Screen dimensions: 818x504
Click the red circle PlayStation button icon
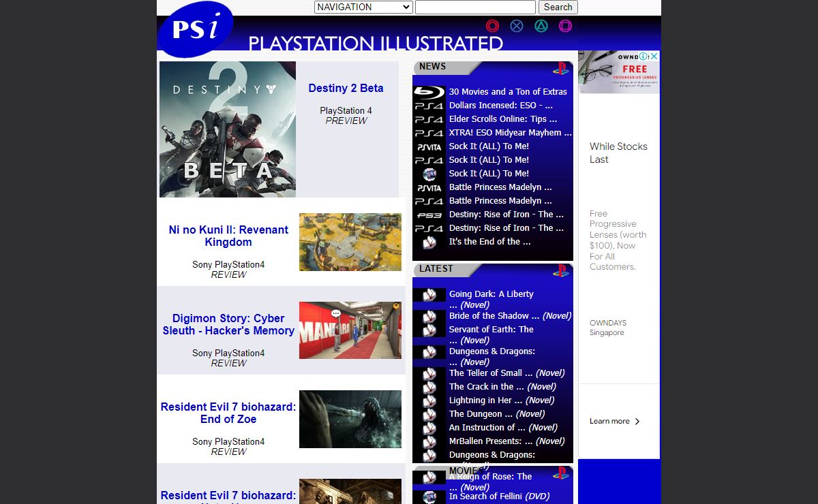coord(492,26)
